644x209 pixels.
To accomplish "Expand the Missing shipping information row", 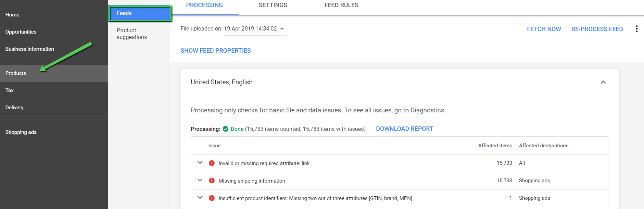I will click(x=200, y=180).
